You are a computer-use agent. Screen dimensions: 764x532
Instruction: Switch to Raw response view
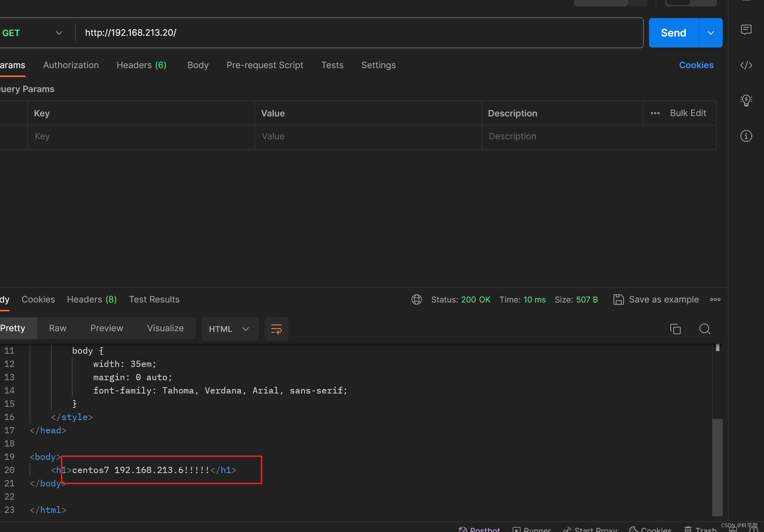click(58, 328)
